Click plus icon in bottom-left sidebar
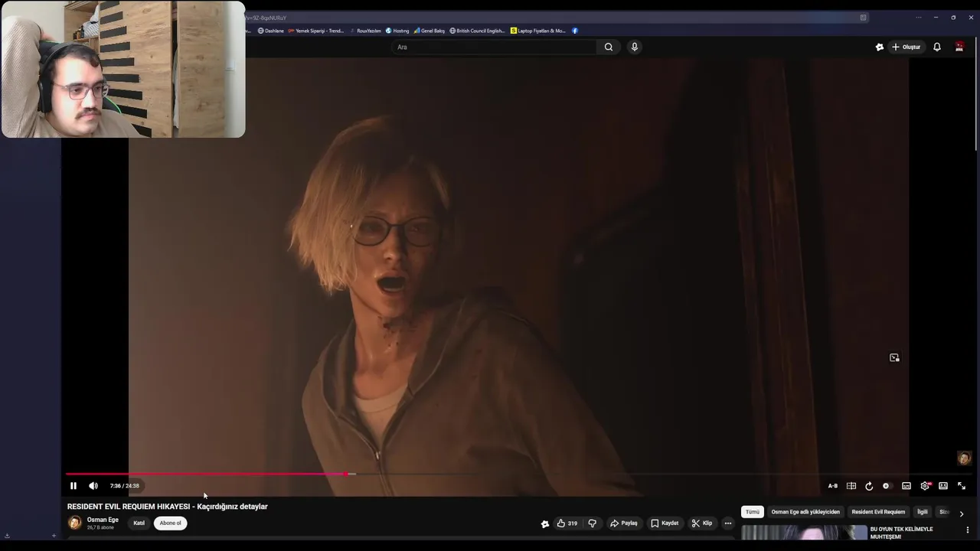Screen dimensions: 980x551 [x=54, y=536]
